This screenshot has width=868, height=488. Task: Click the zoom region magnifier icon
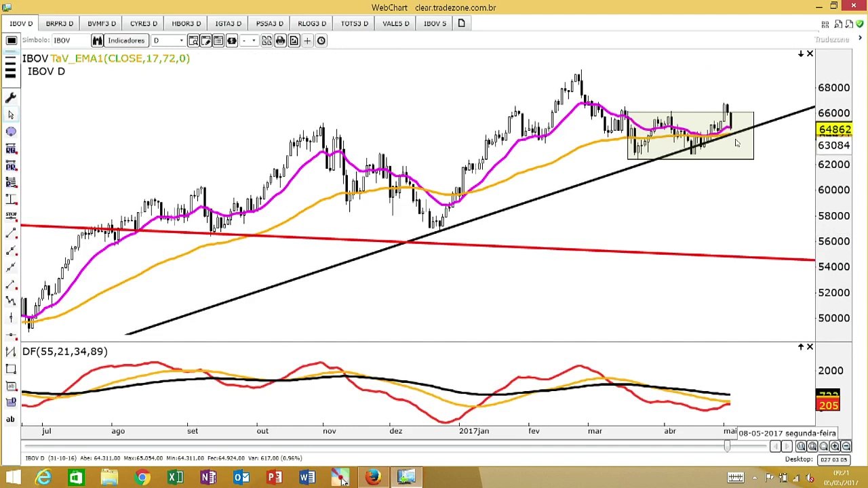point(823,446)
